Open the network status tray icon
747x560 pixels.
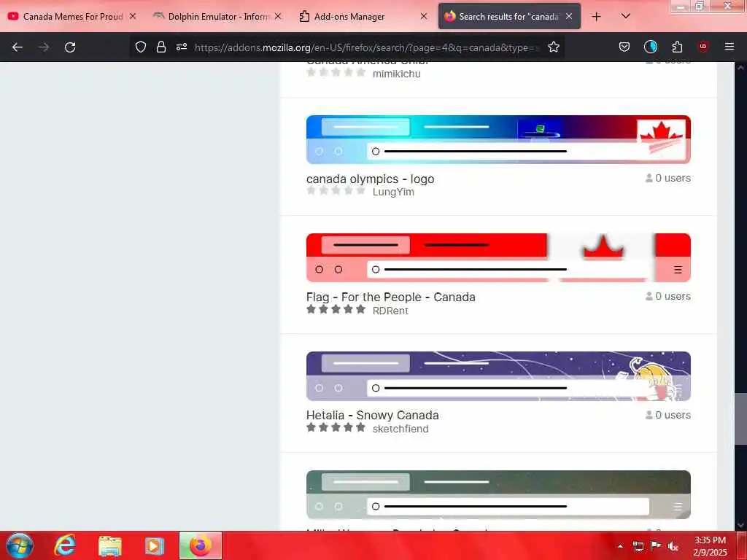tap(638, 546)
